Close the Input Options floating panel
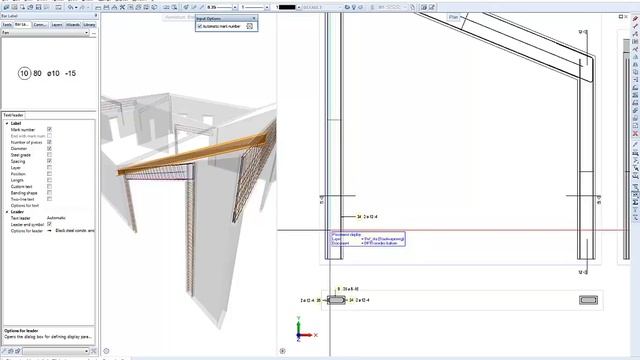Screen dimensions: 640x360 pos(254,18)
